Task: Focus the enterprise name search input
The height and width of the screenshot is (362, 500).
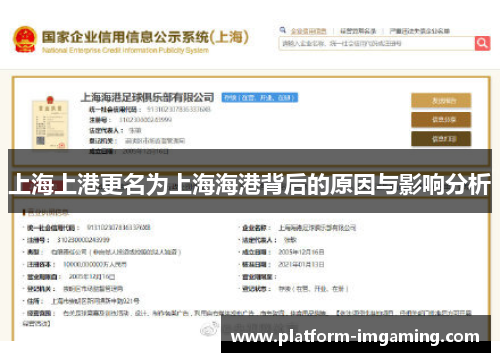Action: (377, 43)
